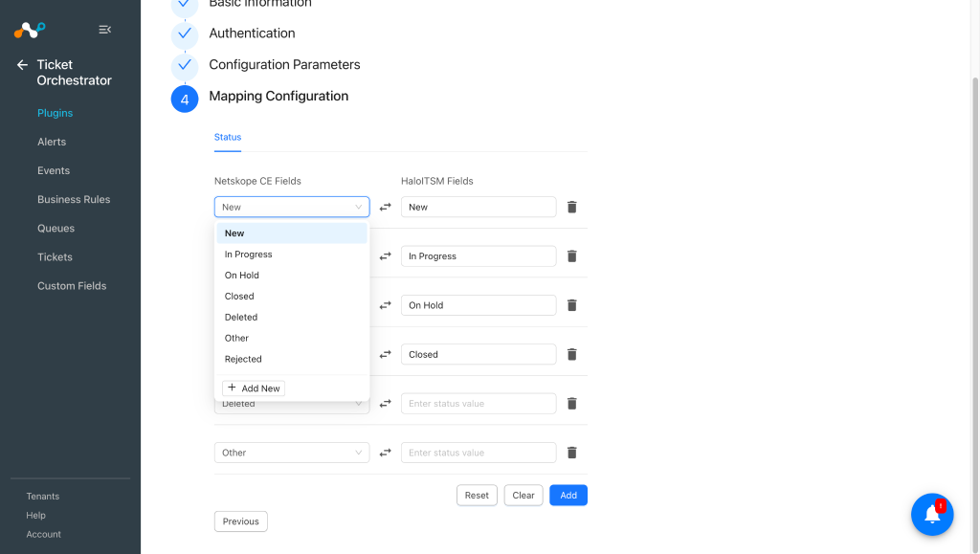The image size is (980, 554).
Task: Collapse the sidebar menu icon
Action: tap(105, 30)
